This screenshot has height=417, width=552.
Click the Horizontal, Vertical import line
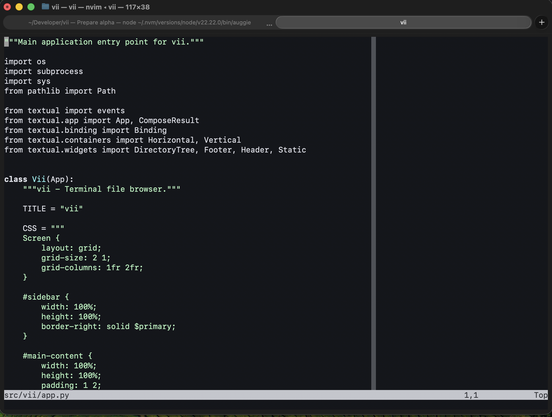(123, 140)
